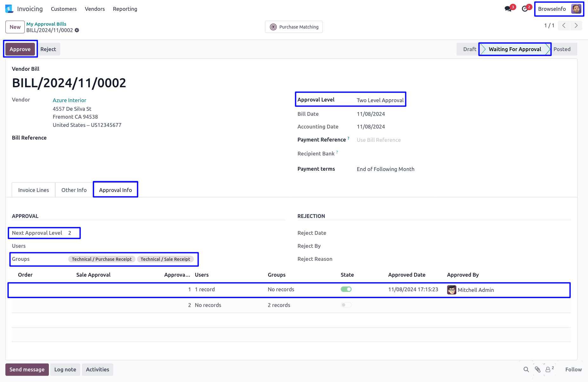Click the chatter search magnifier icon

[526, 370]
